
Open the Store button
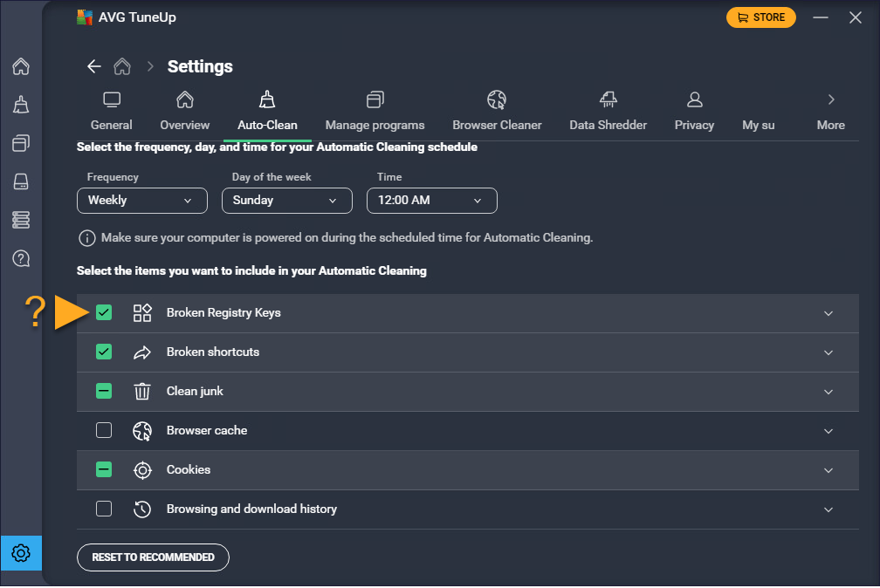point(760,17)
